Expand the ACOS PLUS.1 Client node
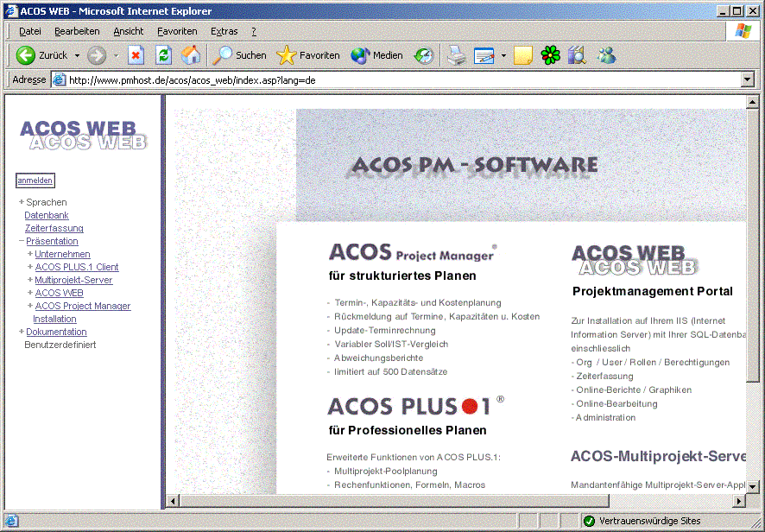The height and width of the screenshot is (532, 765). pos(30,267)
